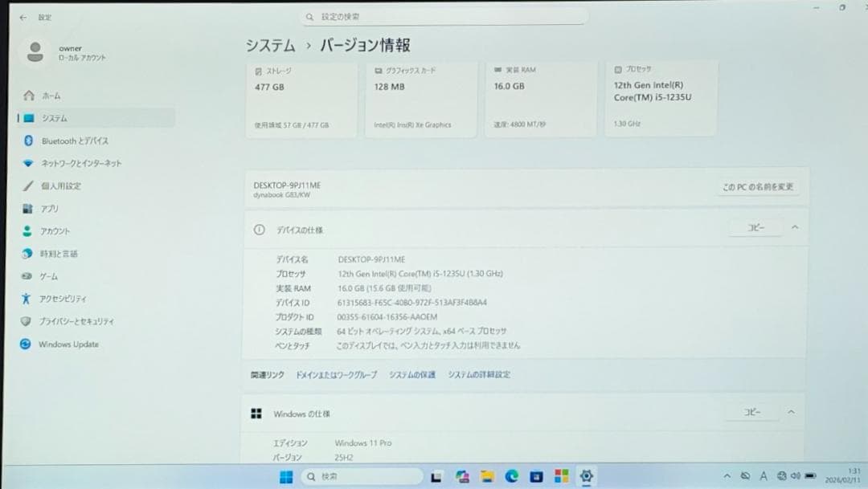The image size is (868, 489).
Task: Open File Explorer from the taskbar
Action: pos(486,477)
